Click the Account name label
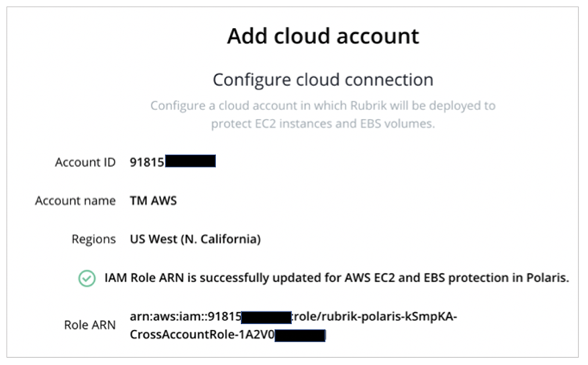 click(76, 201)
